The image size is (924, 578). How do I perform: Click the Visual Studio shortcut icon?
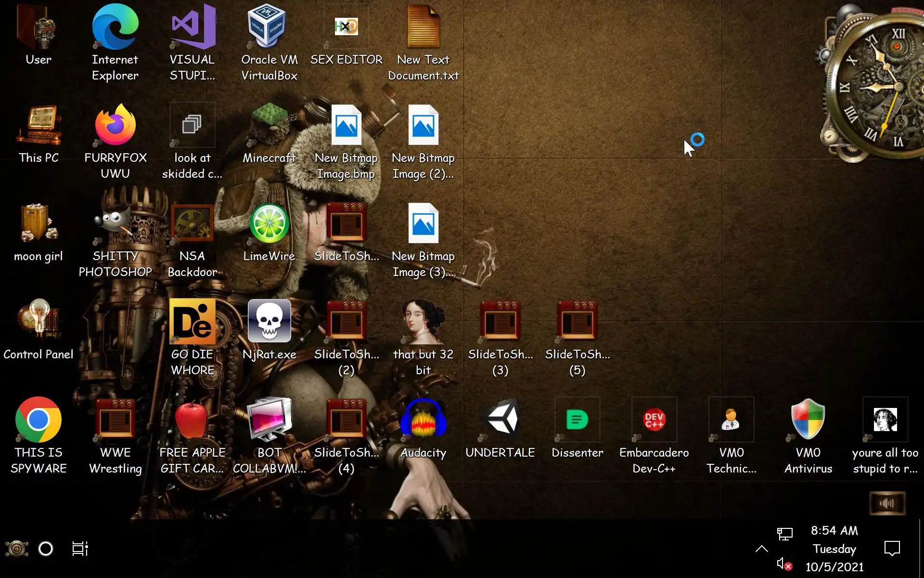[x=192, y=27]
